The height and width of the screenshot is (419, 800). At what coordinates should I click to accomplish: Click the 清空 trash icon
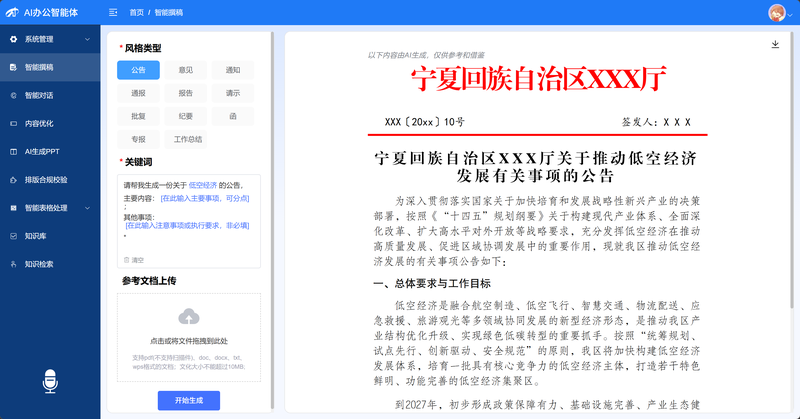click(x=127, y=260)
